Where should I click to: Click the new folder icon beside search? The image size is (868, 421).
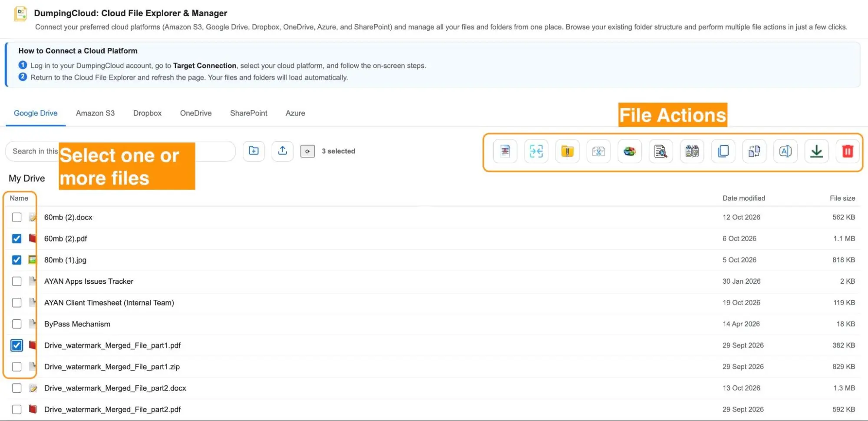tap(254, 151)
